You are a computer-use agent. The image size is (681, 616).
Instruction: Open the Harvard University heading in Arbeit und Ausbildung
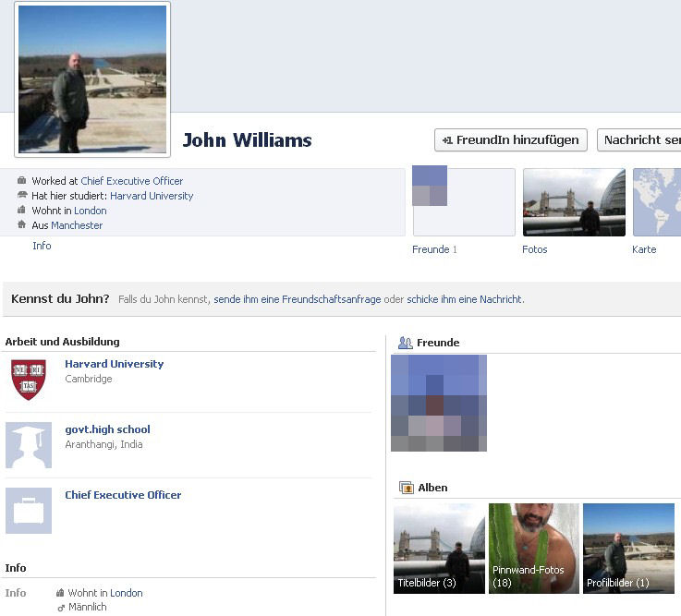[x=115, y=364]
